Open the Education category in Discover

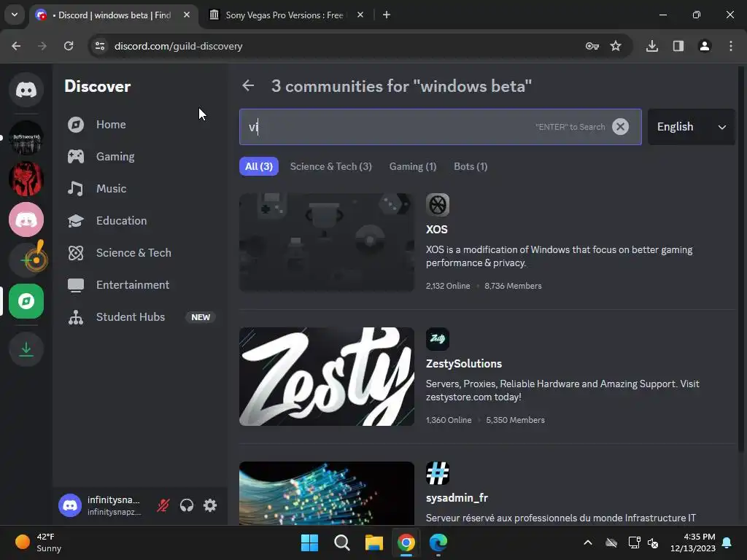pos(142,221)
